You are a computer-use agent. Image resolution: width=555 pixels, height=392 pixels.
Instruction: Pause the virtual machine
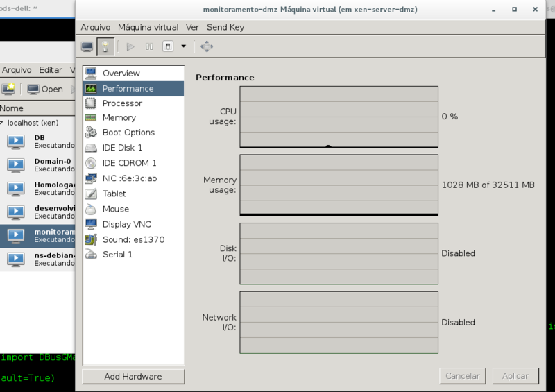(149, 46)
